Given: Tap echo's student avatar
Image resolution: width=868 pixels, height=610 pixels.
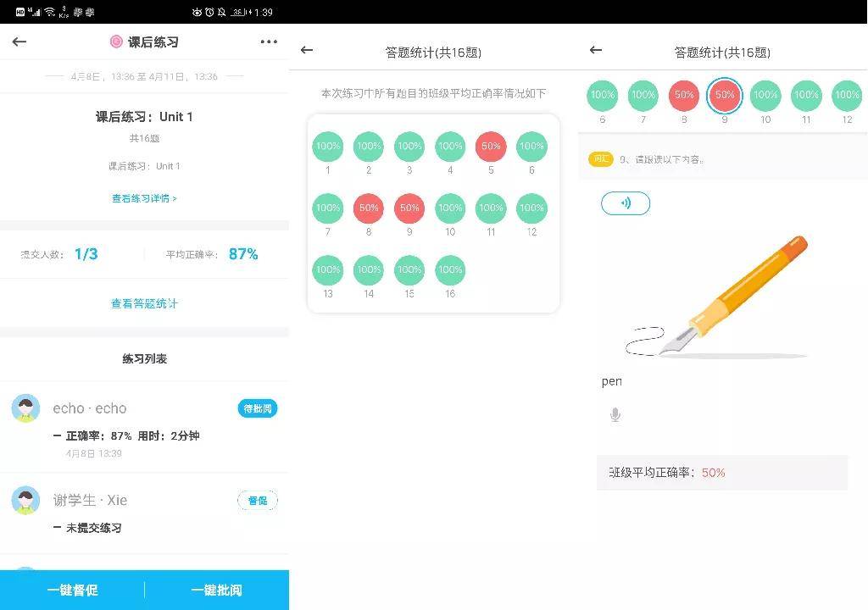Looking at the screenshot, I should [25, 408].
